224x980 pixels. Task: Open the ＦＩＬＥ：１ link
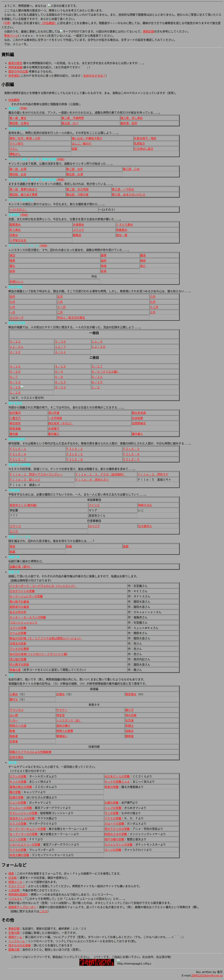18,449
